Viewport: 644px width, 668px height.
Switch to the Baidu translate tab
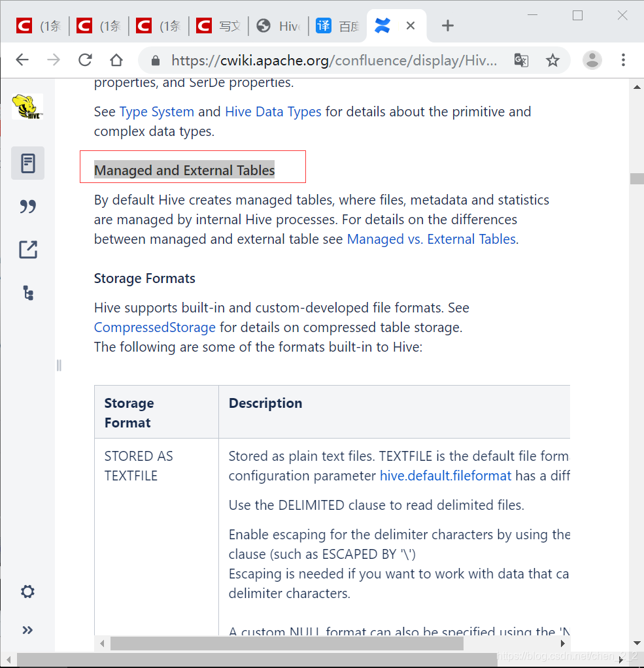(x=338, y=26)
